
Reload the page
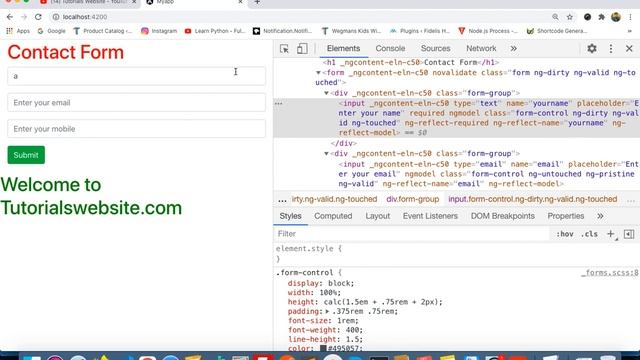click(x=38, y=17)
